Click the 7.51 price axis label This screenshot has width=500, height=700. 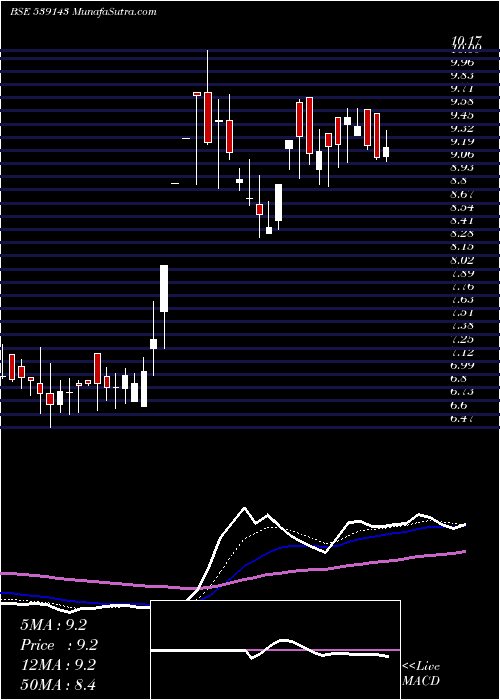(461, 312)
